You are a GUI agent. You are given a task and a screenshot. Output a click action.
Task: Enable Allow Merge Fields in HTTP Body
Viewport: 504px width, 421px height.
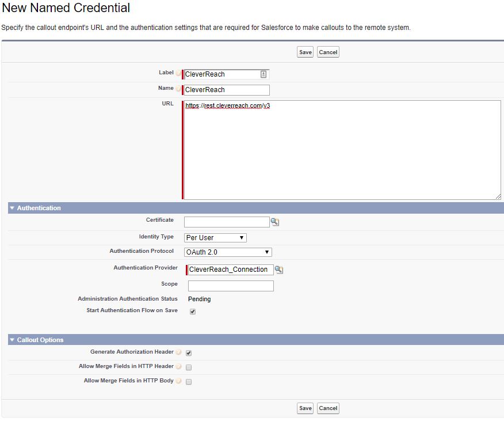point(189,382)
